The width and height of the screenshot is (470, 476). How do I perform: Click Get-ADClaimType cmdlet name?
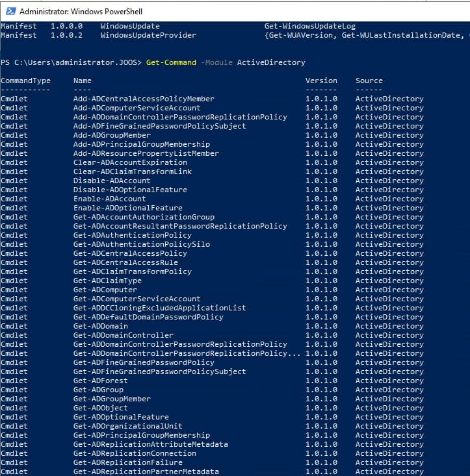click(107, 281)
